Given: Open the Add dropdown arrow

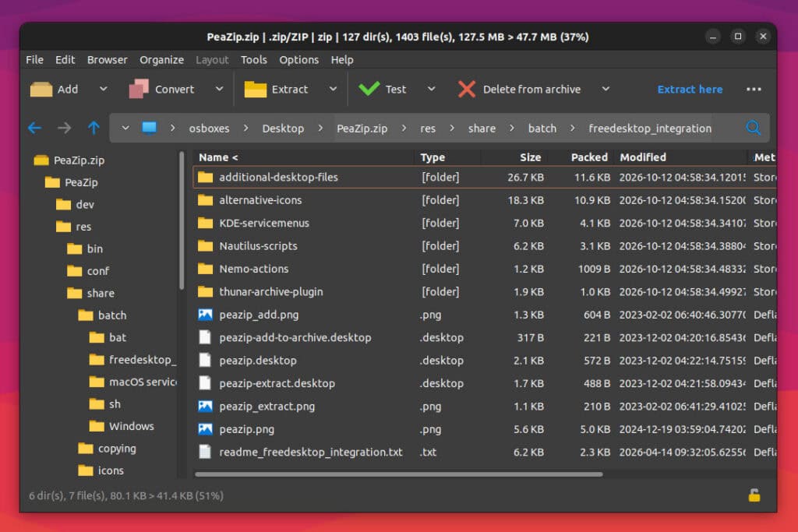Looking at the screenshot, I should [104, 89].
